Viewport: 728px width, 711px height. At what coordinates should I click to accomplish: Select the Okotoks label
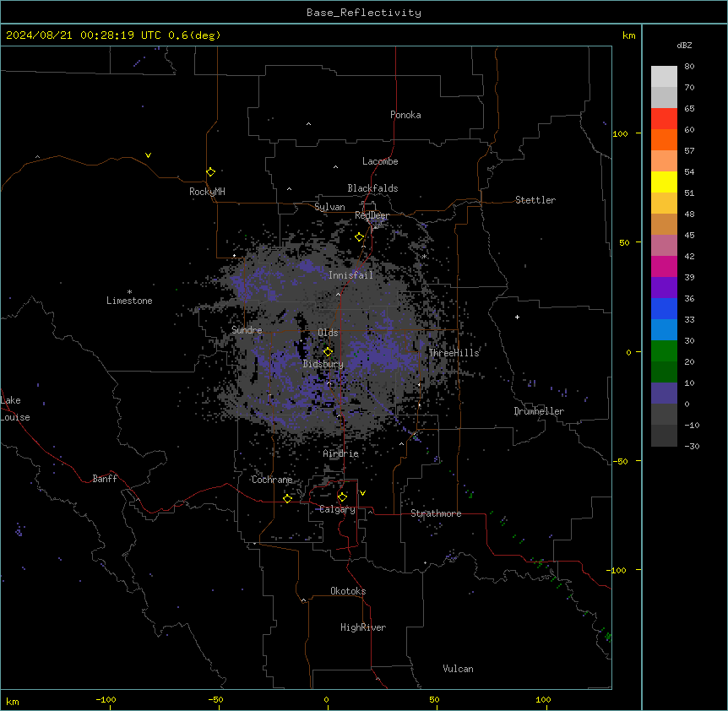[x=348, y=591]
